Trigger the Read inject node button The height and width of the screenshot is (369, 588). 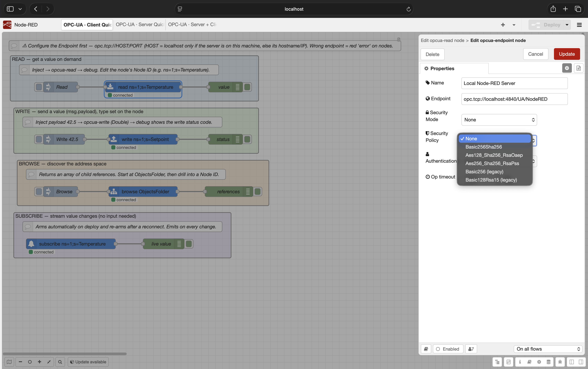coord(39,87)
